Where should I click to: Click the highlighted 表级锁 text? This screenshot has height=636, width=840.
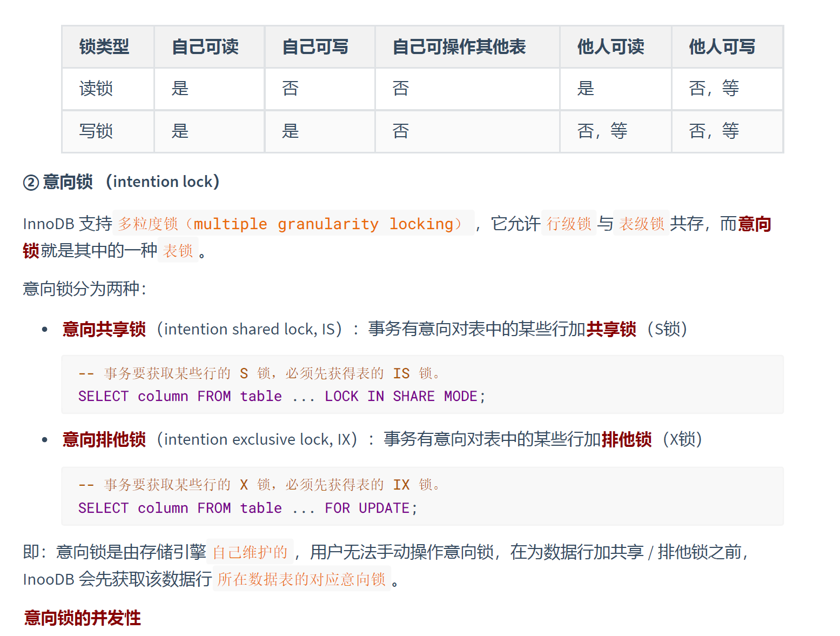[641, 224]
